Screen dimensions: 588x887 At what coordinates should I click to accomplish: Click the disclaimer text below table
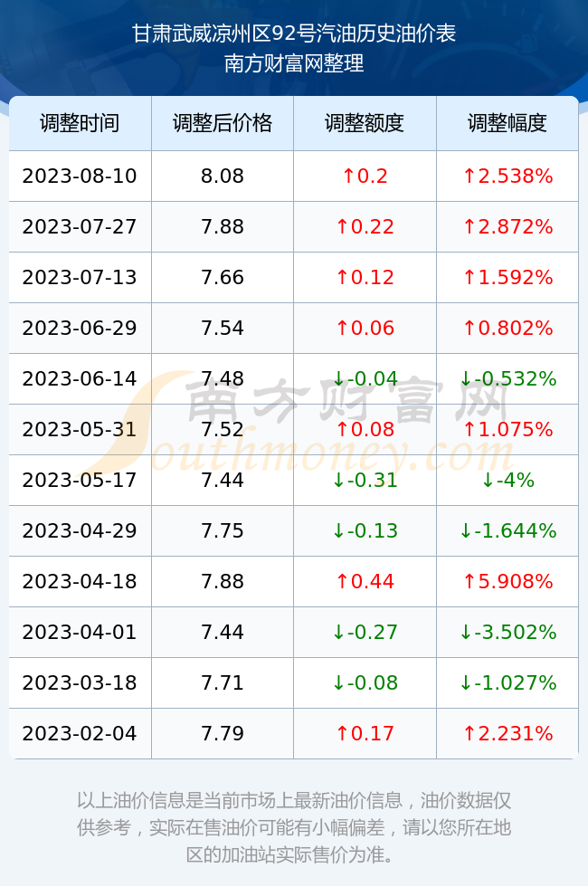(x=294, y=827)
